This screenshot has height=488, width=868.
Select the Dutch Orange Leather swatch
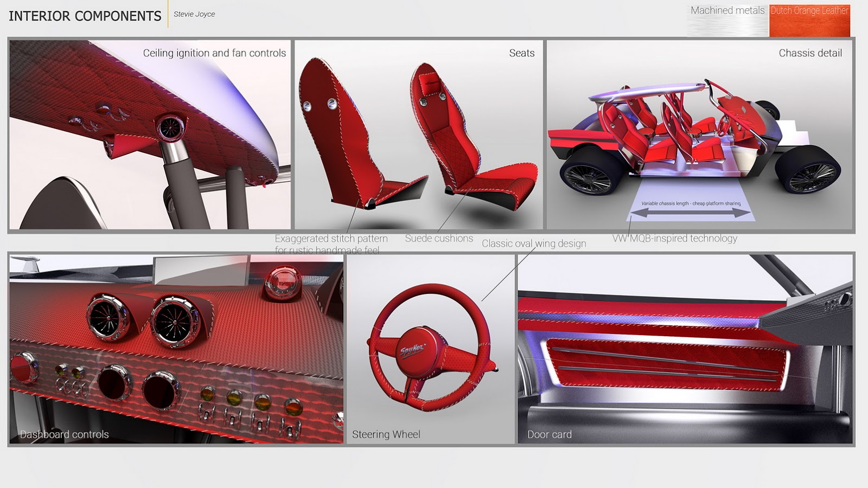[x=809, y=21]
